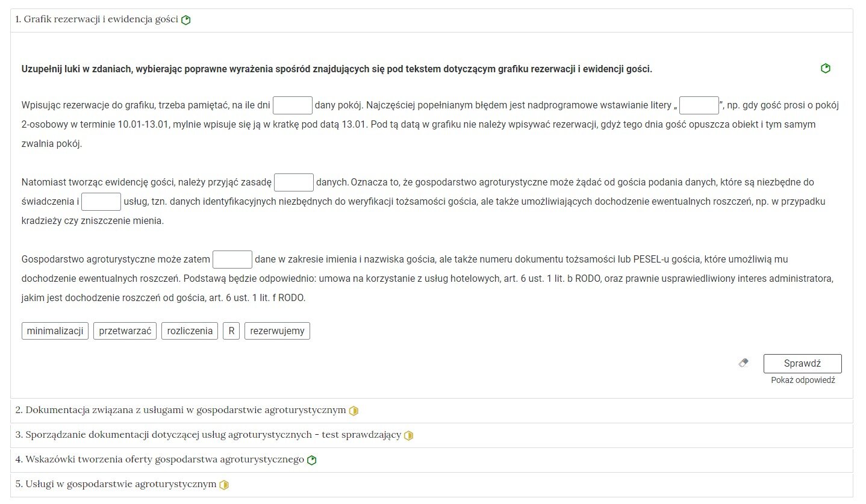Click the green icon beside the section 4 title
This screenshot has height=504, width=866.
click(312, 460)
